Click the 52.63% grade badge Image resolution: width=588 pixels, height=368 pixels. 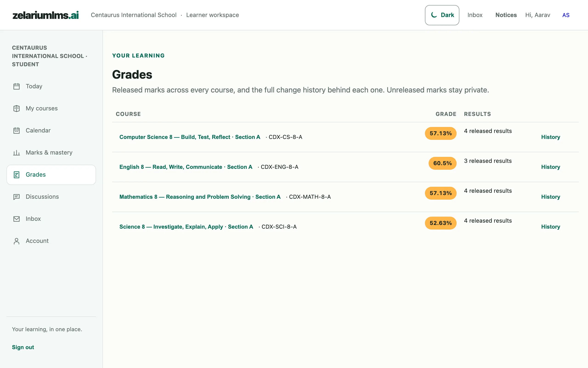(x=441, y=223)
